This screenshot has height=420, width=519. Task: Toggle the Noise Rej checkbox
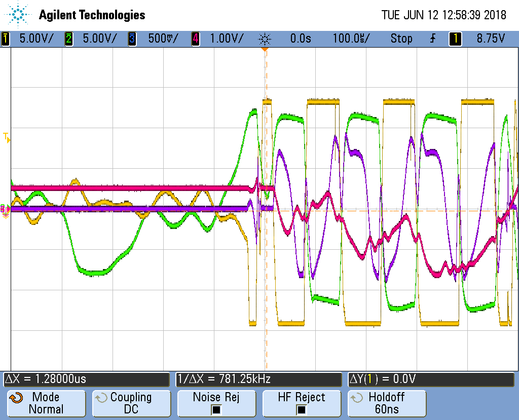[x=216, y=409]
